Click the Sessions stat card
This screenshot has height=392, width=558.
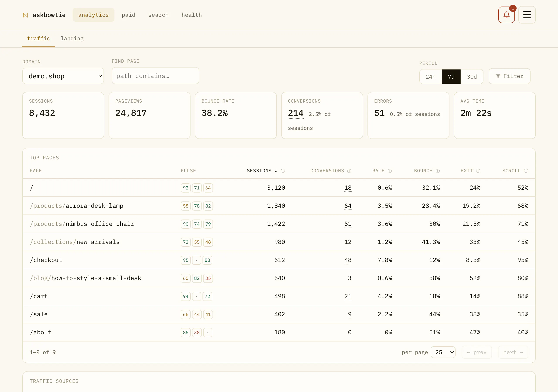pyautogui.click(x=63, y=115)
